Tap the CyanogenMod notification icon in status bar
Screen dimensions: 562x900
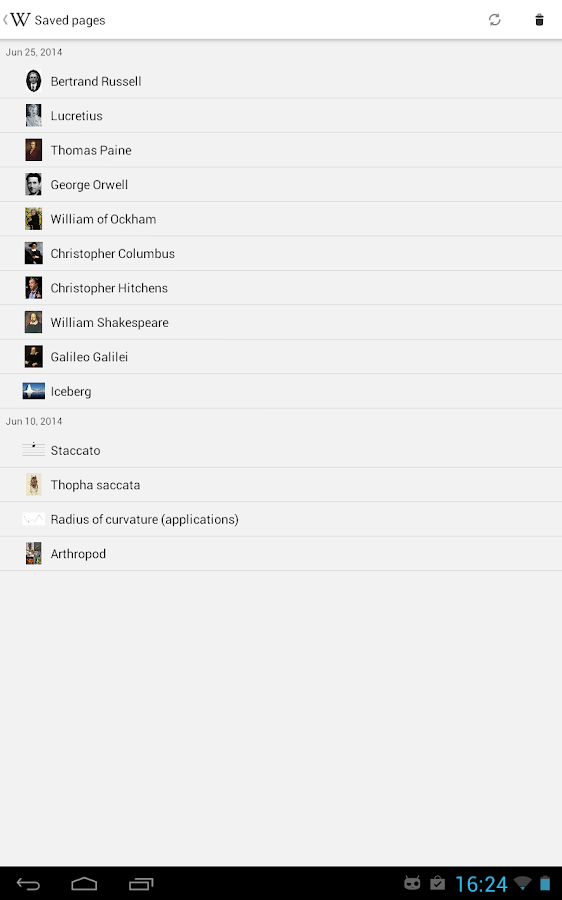412,883
